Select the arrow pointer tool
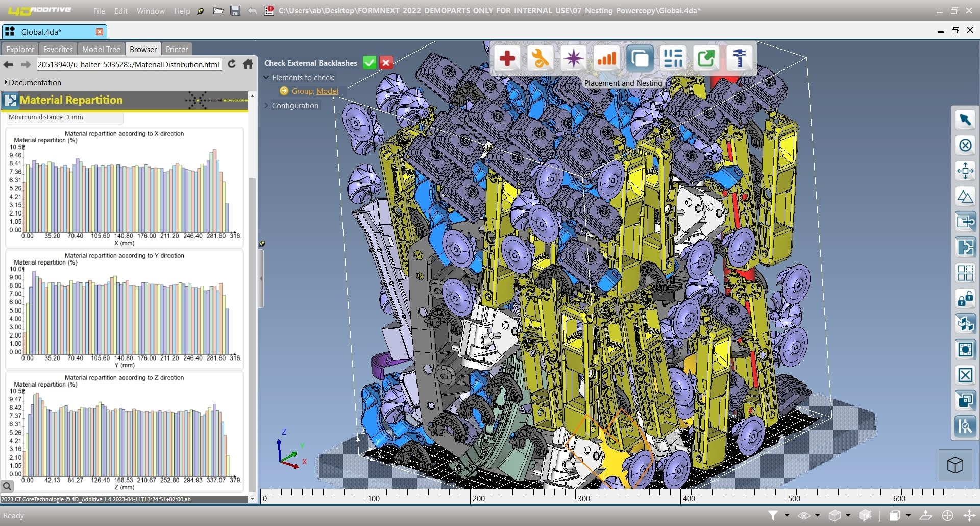Screen dimensions: 980x526 coord(965,120)
